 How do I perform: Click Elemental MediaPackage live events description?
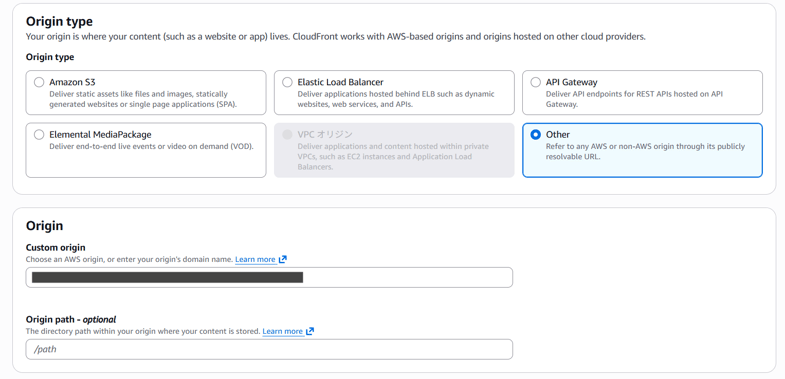(151, 147)
